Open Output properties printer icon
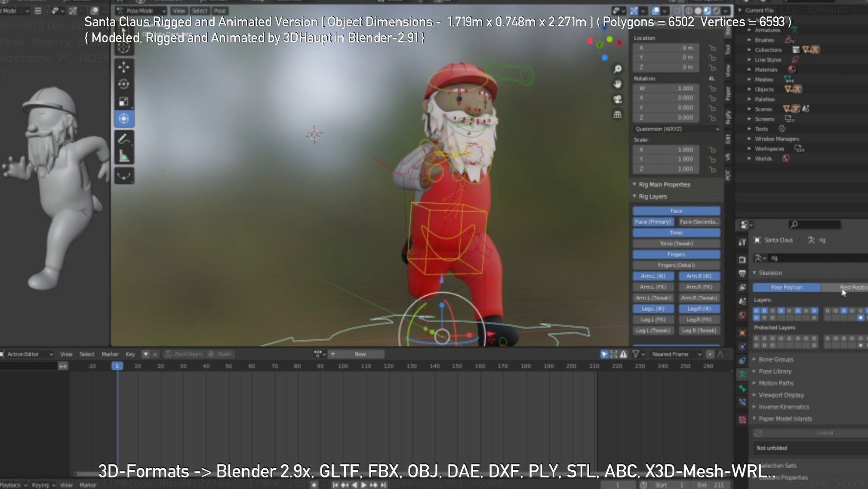The image size is (868, 489). tap(742, 273)
